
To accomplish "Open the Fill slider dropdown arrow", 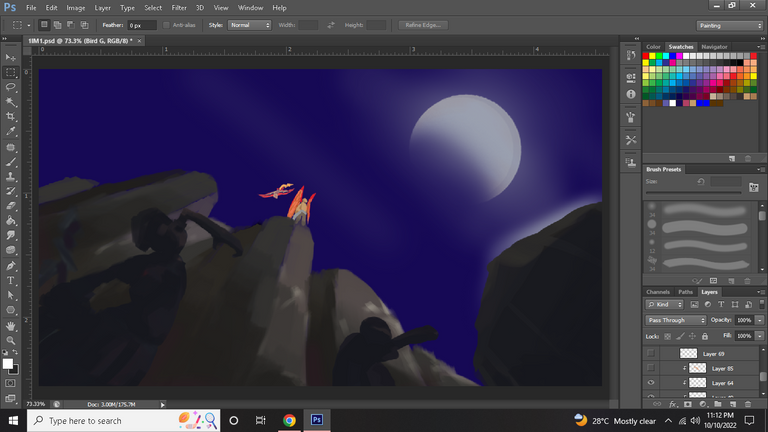I will [x=760, y=336].
